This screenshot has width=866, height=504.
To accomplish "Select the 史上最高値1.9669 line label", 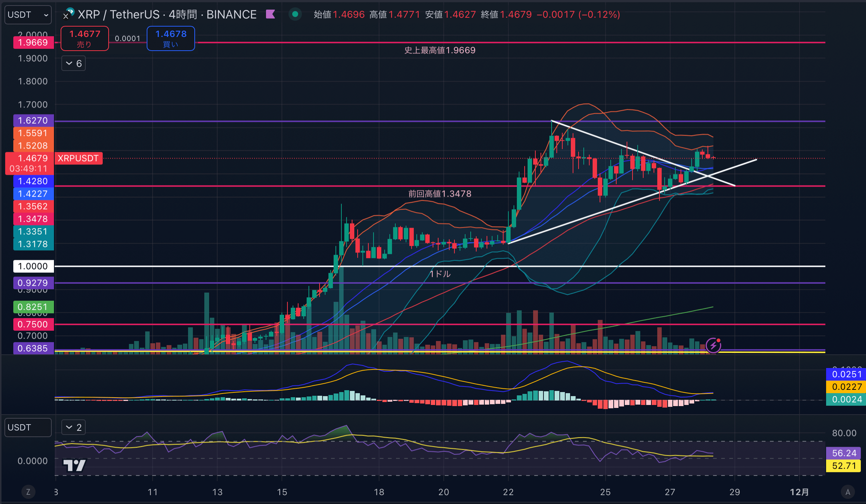I will click(x=440, y=50).
